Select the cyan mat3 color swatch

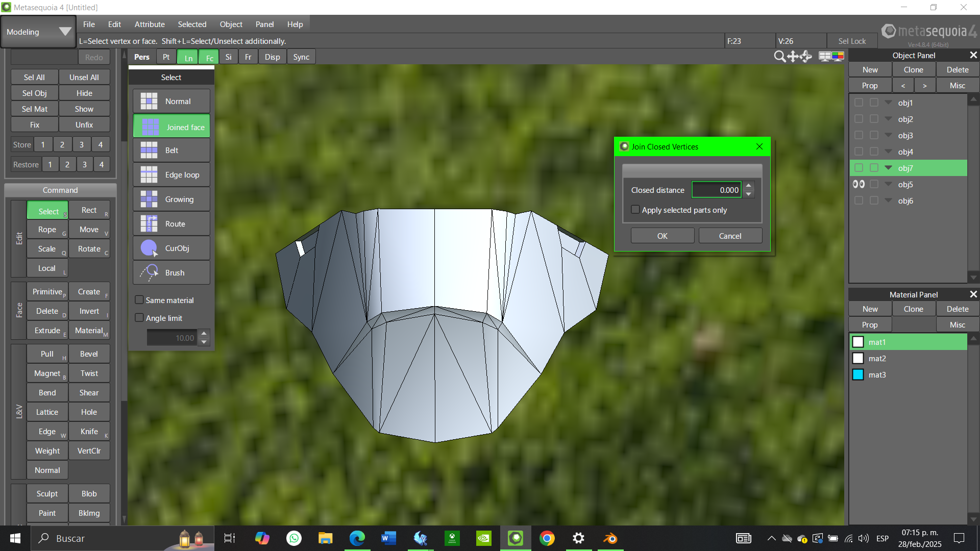[858, 374]
